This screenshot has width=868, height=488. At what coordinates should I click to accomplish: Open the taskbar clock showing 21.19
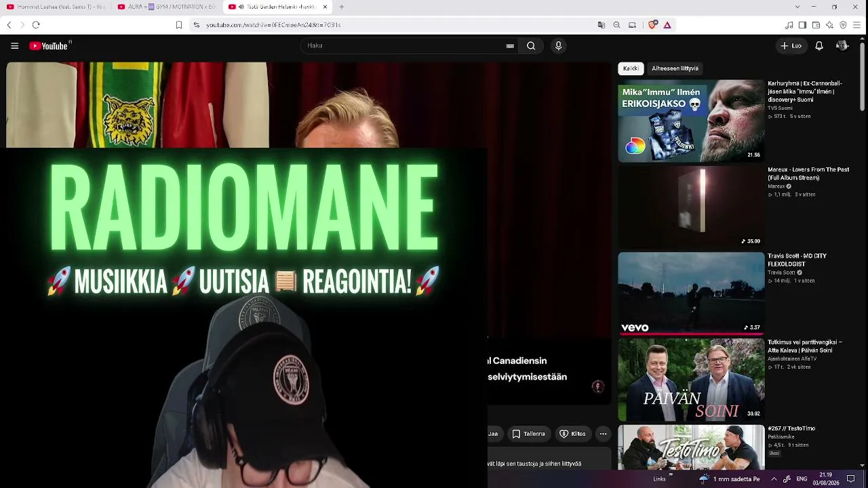[825, 479]
